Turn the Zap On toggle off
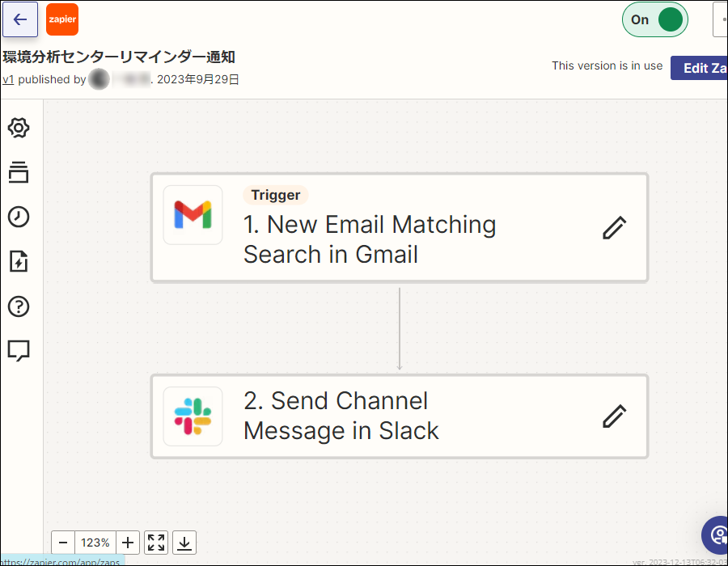The image size is (728, 566). coord(654,19)
